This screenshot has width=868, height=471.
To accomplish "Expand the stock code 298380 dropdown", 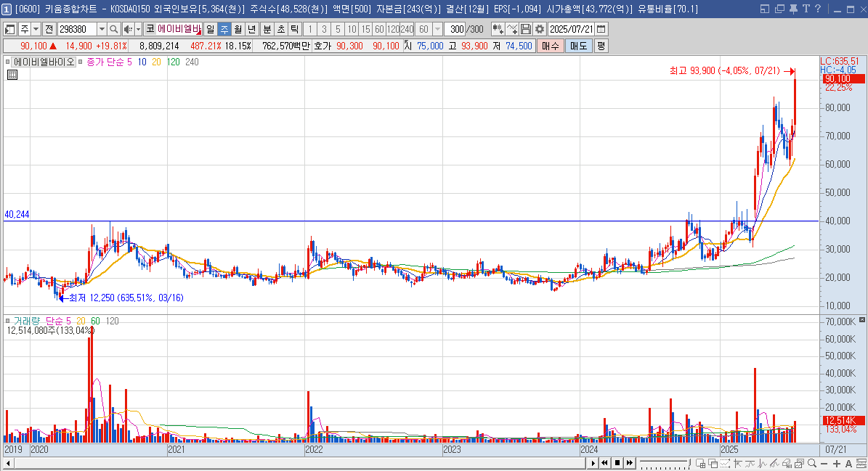I will click(x=102, y=29).
